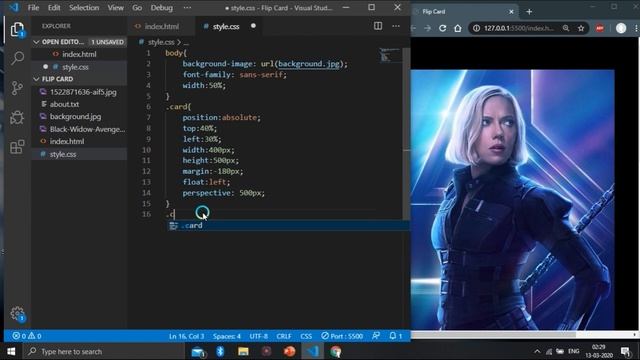Collapse the Open Editors section
This screenshot has width=640, height=360.
pos(80,42)
